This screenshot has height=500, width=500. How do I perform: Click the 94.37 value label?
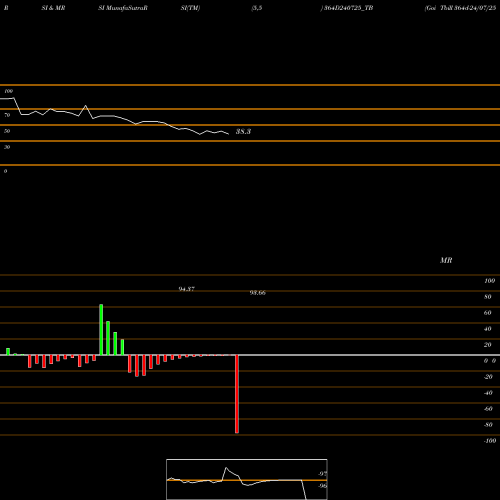(x=187, y=289)
